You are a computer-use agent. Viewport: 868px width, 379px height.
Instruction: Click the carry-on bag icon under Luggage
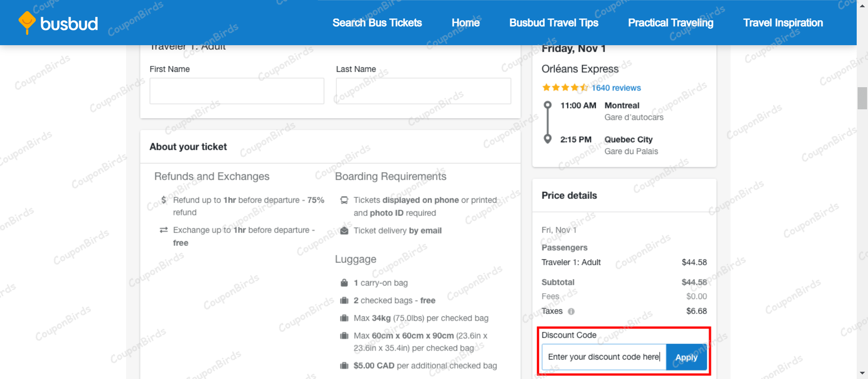pos(344,283)
